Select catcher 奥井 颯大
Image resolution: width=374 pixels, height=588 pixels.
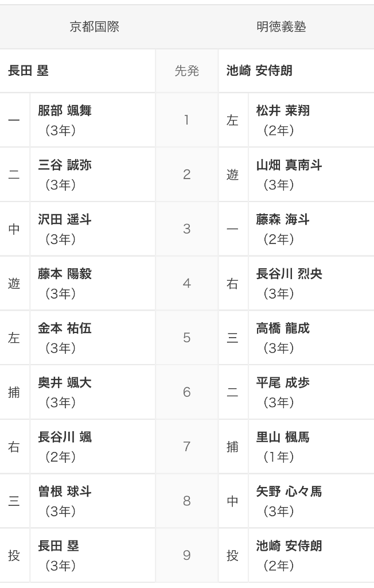pos(65,382)
